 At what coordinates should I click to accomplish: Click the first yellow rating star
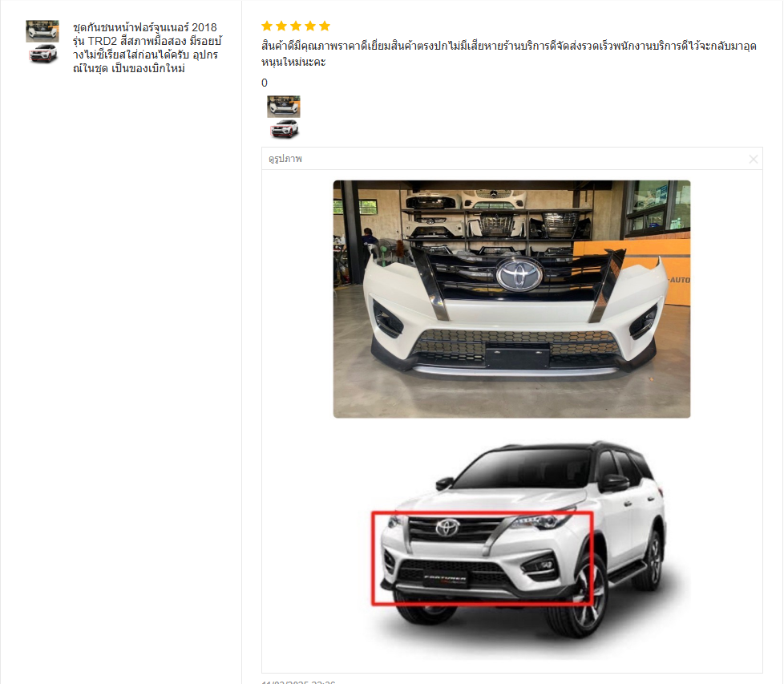[x=267, y=26]
